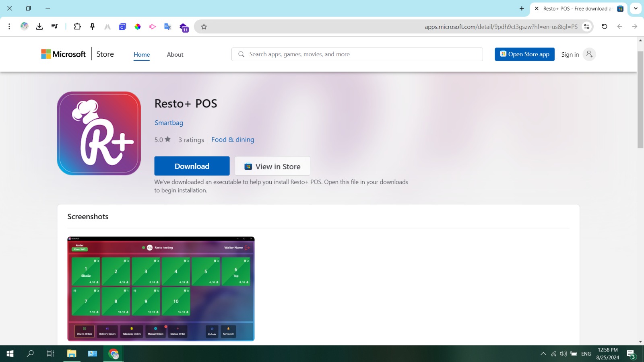Screen dimensions: 644x362
Task: Click the bookmark star in the address bar
Action: (204, 27)
